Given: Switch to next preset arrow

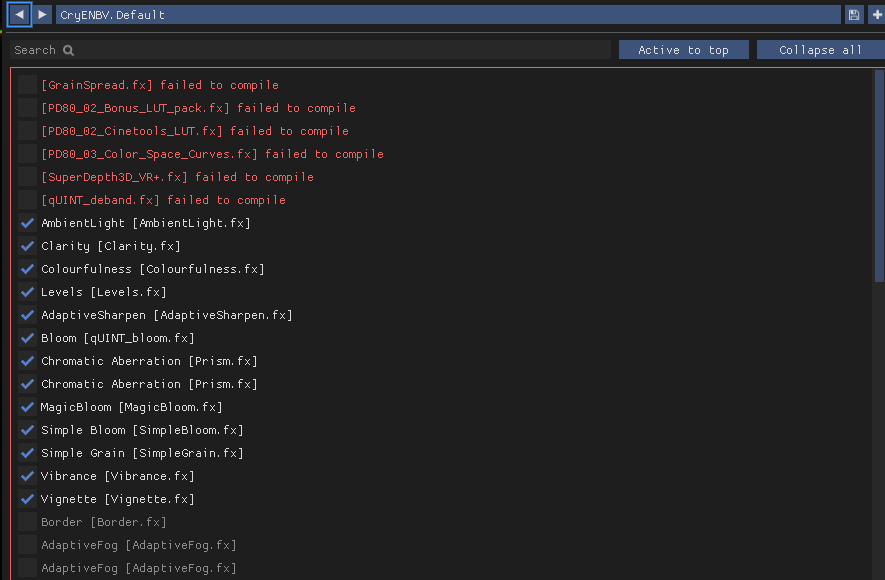Looking at the screenshot, I should click(42, 15).
